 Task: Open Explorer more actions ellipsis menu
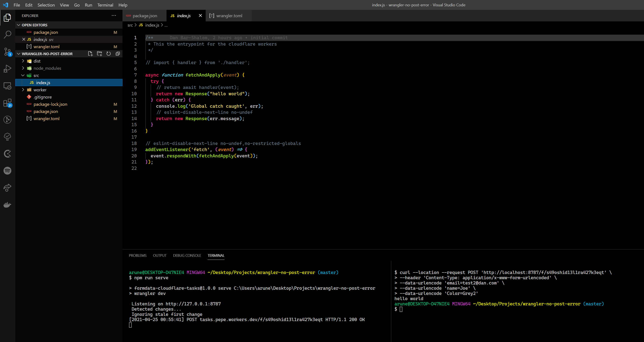tap(114, 15)
